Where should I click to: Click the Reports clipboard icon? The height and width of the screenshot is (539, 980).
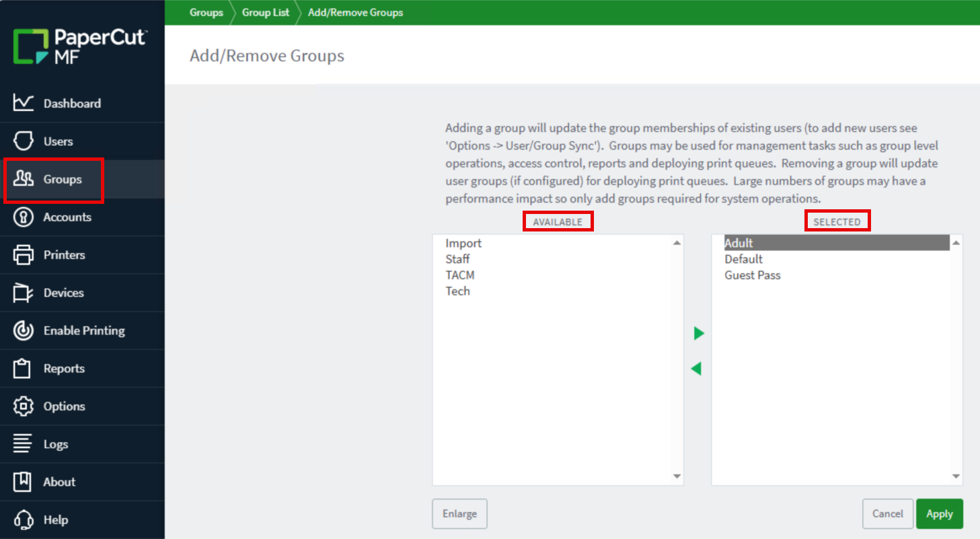click(x=24, y=368)
